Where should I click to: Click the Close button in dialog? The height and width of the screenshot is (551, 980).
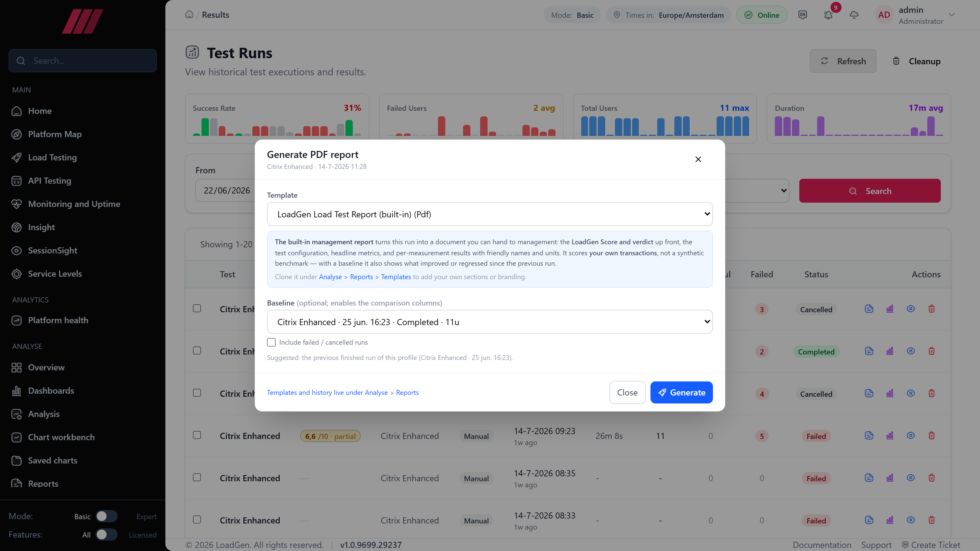pyautogui.click(x=627, y=392)
